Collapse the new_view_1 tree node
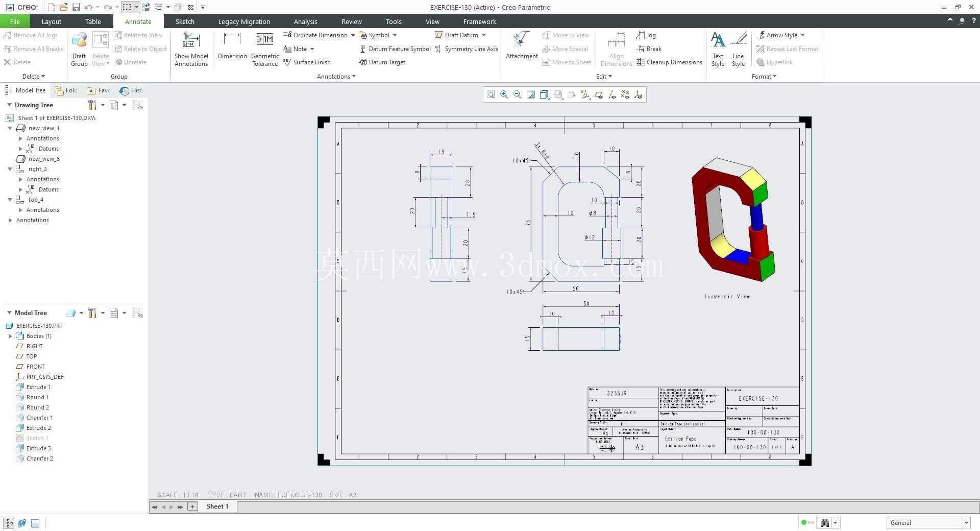The image size is (980, 531). pyautogui.click(x=10, y=128)
